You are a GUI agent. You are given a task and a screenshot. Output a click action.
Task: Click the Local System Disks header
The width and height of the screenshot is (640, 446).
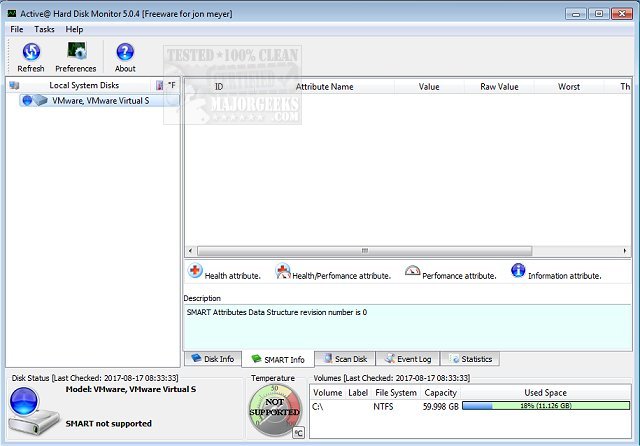point(84,85)
